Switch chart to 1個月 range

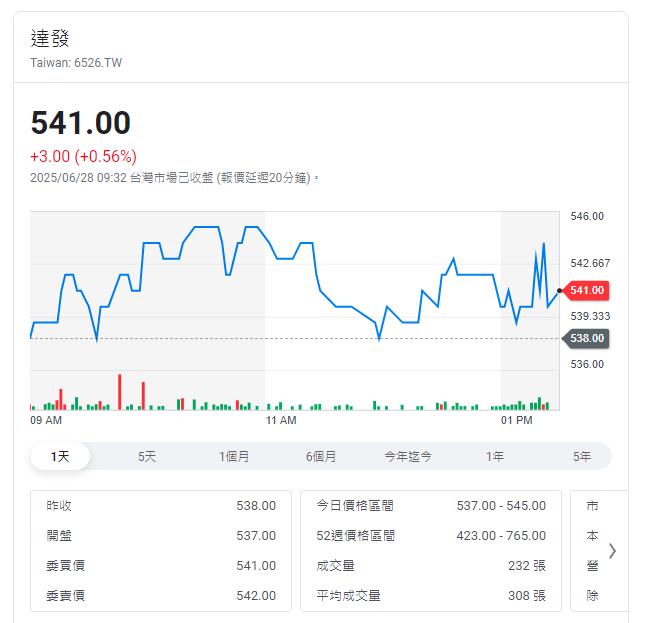pyautogui.click(x=234, y=456)
